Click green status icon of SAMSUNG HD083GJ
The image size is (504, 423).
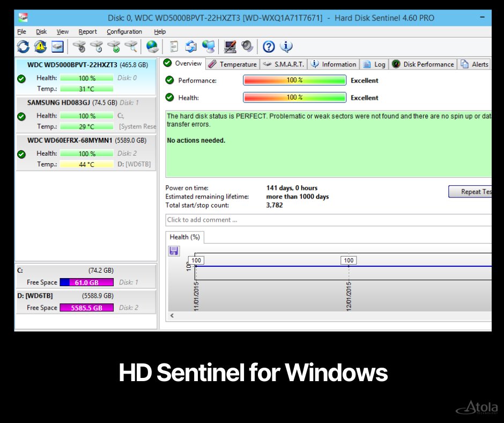[x=21, y=116]
